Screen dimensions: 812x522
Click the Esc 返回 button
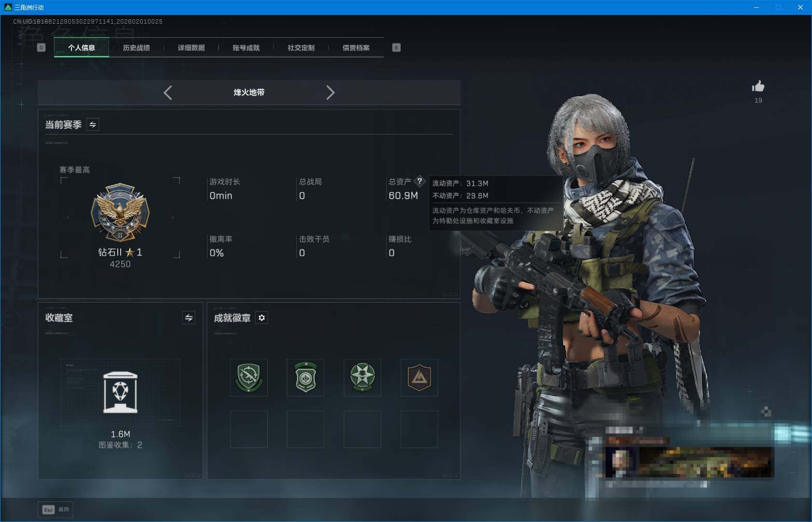[x=55, y=509]
